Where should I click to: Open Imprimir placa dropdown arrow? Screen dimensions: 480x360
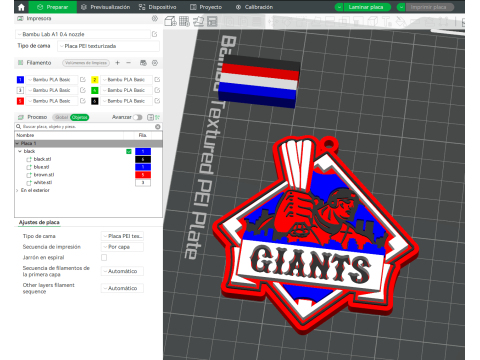pyautogui.click(x=401, y=7)
